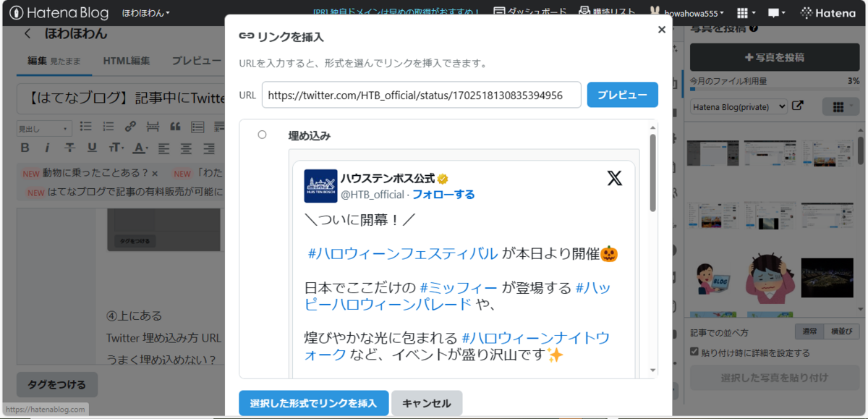The height and width of the screenshot is (419, 868).
Task: Click the ハウステンボス公式 profile avatar
Action: (x=320, y=186)
